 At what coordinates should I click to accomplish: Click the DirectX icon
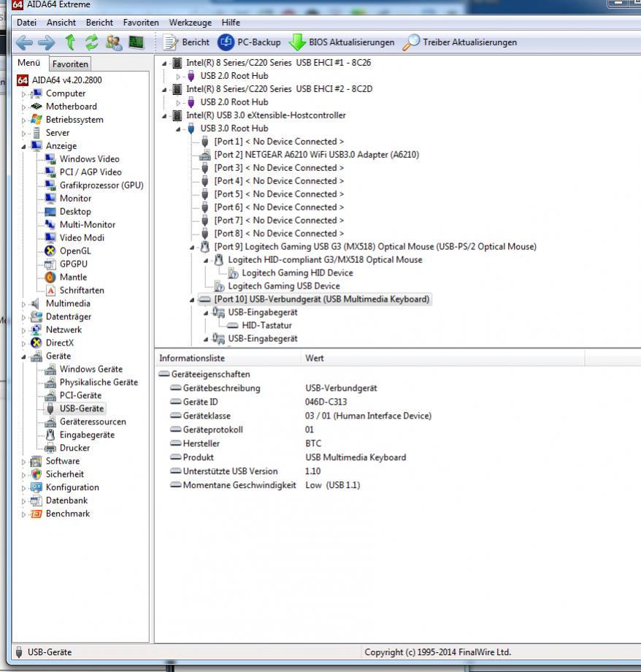click(x=37, y=343)
